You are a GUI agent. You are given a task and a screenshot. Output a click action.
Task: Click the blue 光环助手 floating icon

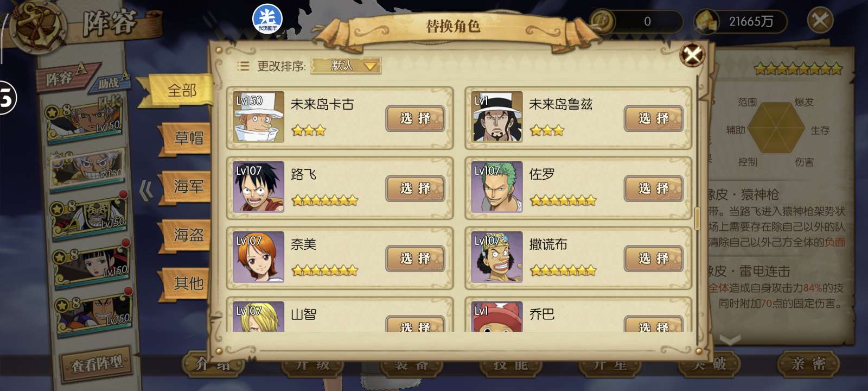(x=267, y=19)
